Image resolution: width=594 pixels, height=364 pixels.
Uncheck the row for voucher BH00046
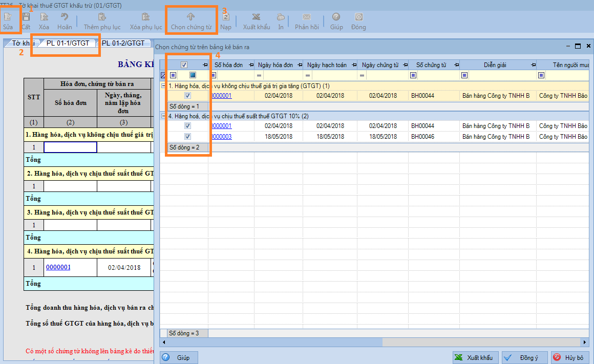coord(187,136)
